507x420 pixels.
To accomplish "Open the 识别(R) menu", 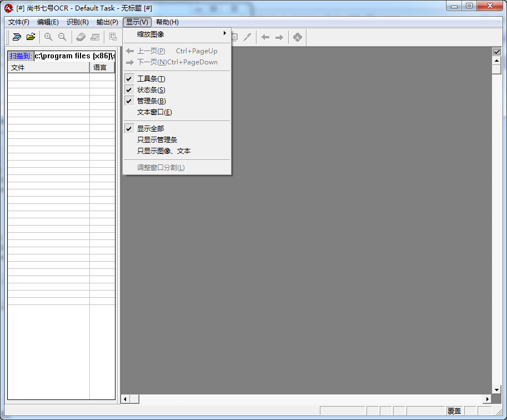I will 78,22.
